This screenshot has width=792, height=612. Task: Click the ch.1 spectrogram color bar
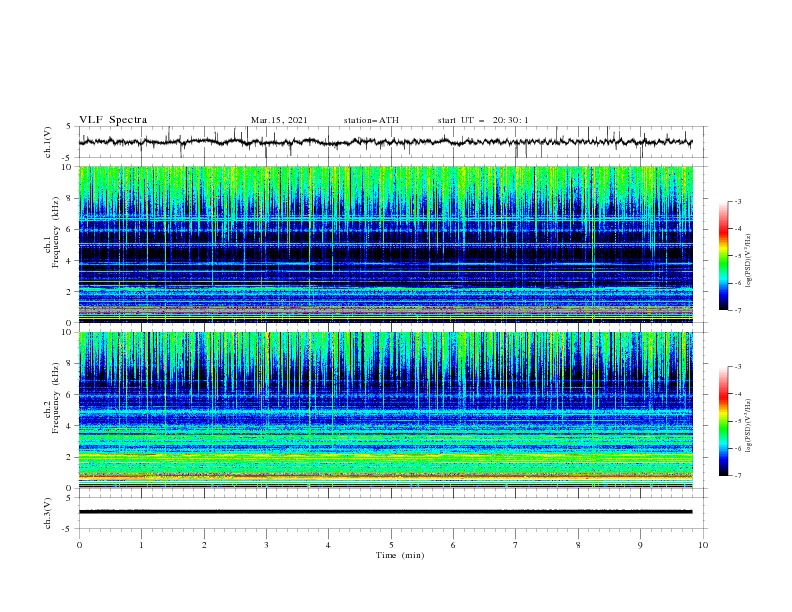click(x=724, y=256)
